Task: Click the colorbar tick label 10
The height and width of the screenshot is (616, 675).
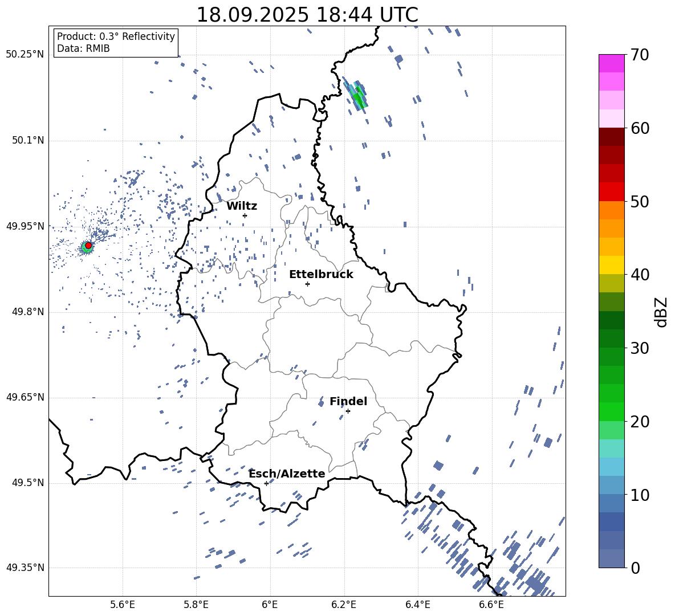Action: (x=639, y=495)
